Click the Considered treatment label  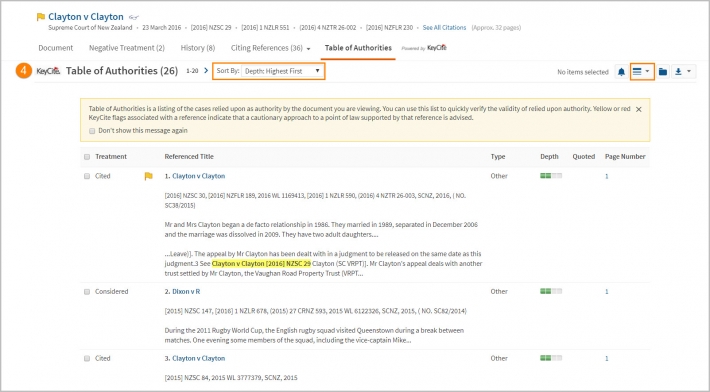pyautogui.click(x=111, y=292)
